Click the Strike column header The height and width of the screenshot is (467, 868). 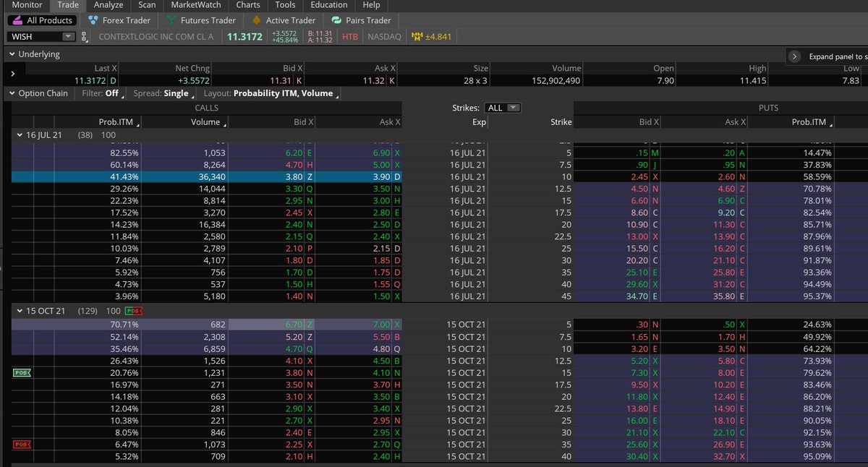pos(561,122)
